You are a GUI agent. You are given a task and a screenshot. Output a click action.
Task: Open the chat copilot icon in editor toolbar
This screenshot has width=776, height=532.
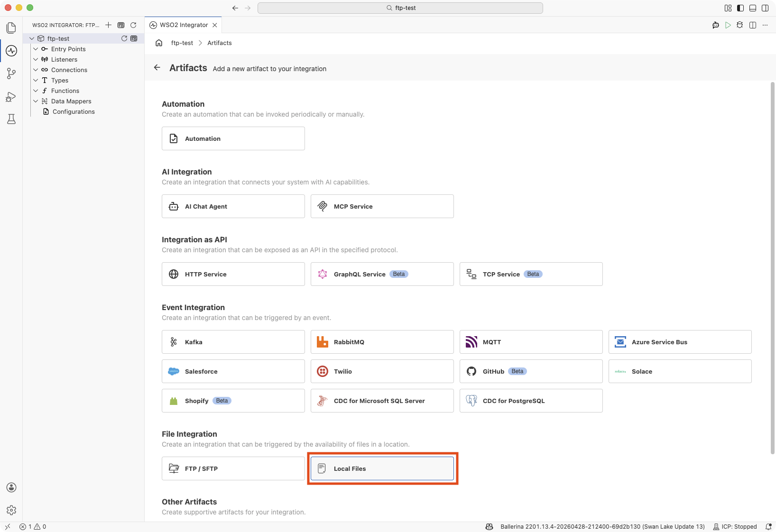pyautogui.click(x=716, y=25)
